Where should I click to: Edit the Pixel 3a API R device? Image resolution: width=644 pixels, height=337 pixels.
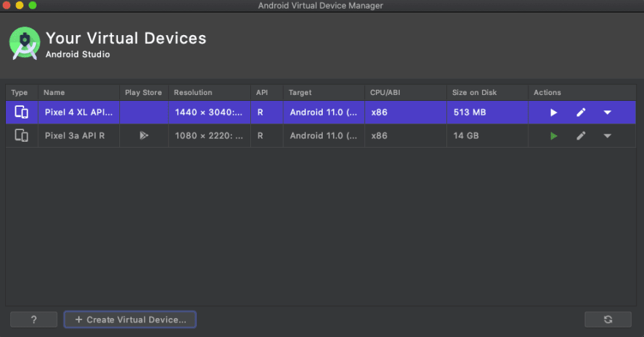click(x=581, y=136)
